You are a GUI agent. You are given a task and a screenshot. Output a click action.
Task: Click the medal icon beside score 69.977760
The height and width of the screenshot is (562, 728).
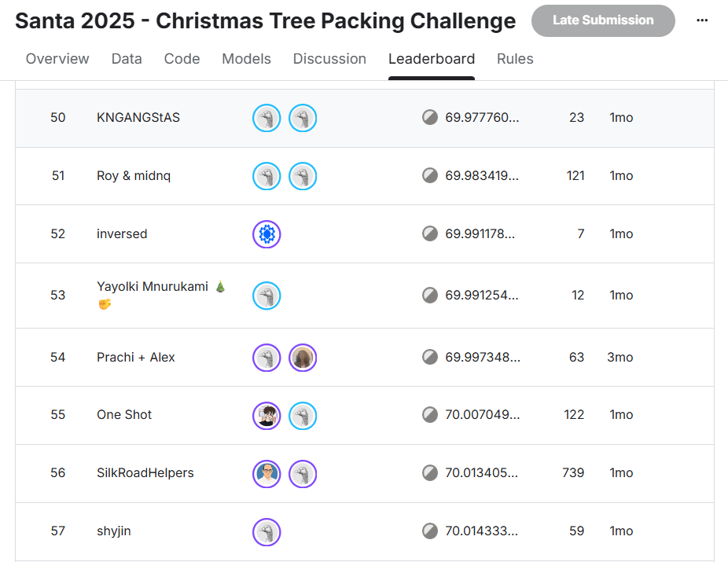tap(430, 118)
